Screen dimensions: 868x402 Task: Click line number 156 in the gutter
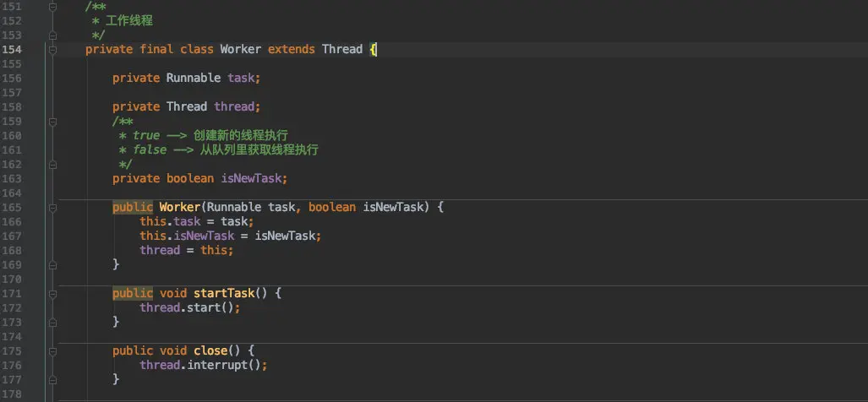tap(12, 78)
